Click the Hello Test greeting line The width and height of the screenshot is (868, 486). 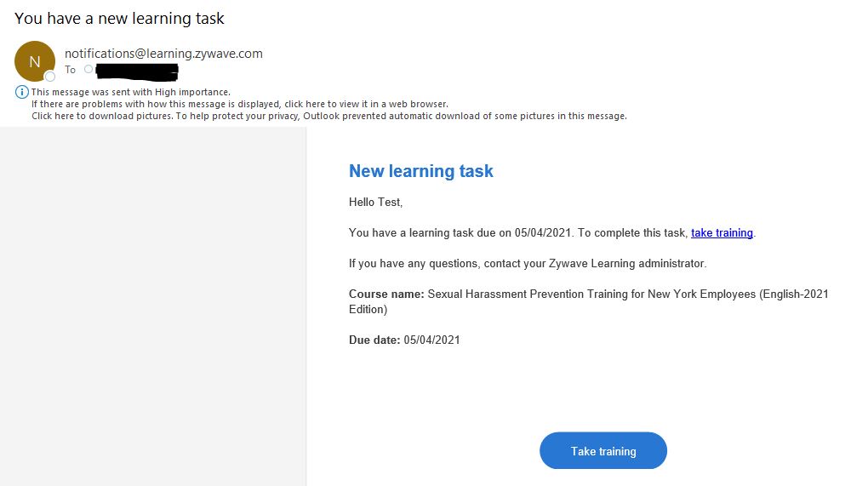[x=376, y=203]
